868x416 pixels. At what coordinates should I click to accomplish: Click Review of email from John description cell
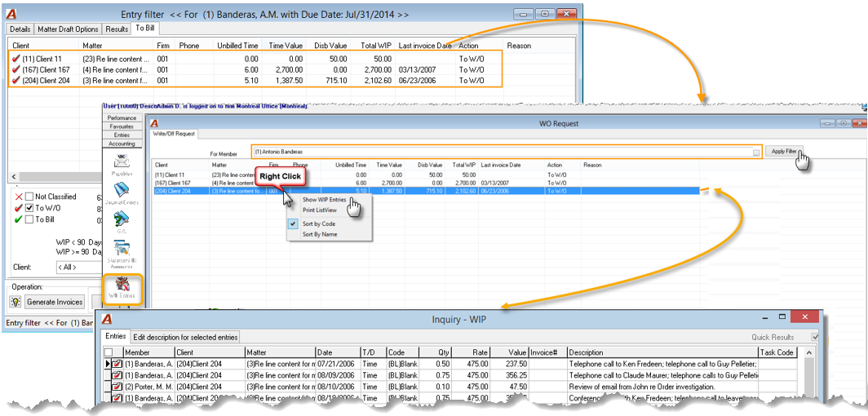coord(662,386)
